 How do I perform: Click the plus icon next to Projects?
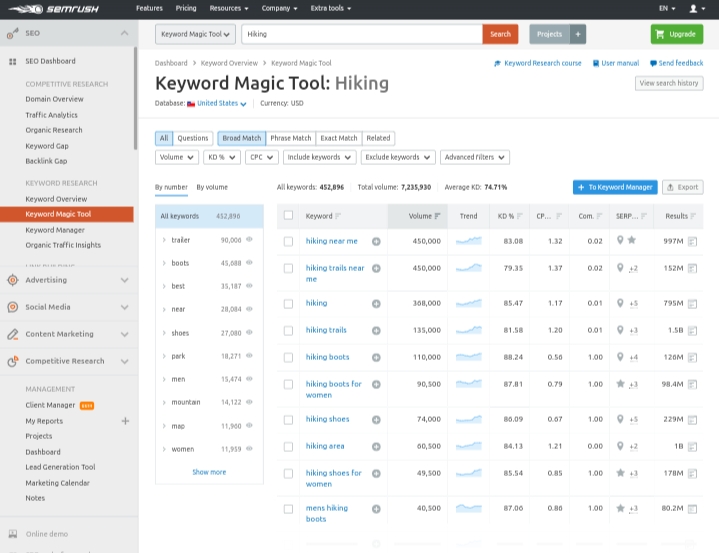[x=578, y=34]
